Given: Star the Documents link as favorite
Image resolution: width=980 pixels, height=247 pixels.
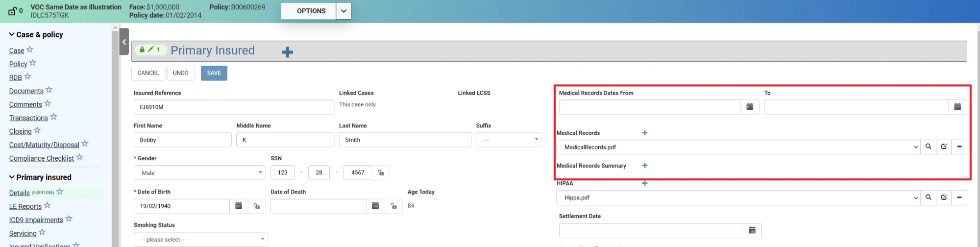Looking at the screenshot, I should (x=49, y=90).
